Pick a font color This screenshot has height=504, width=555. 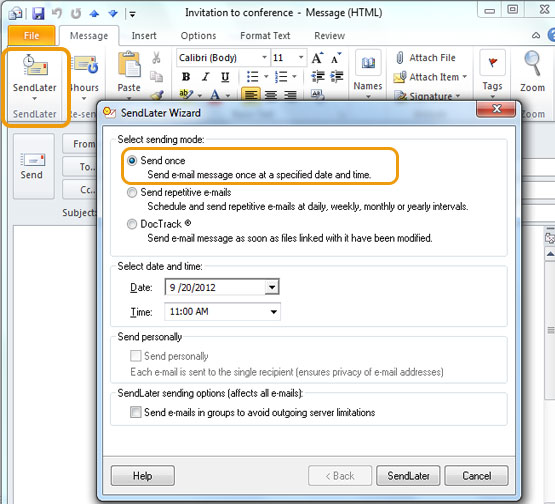click(x=215, y=95)
